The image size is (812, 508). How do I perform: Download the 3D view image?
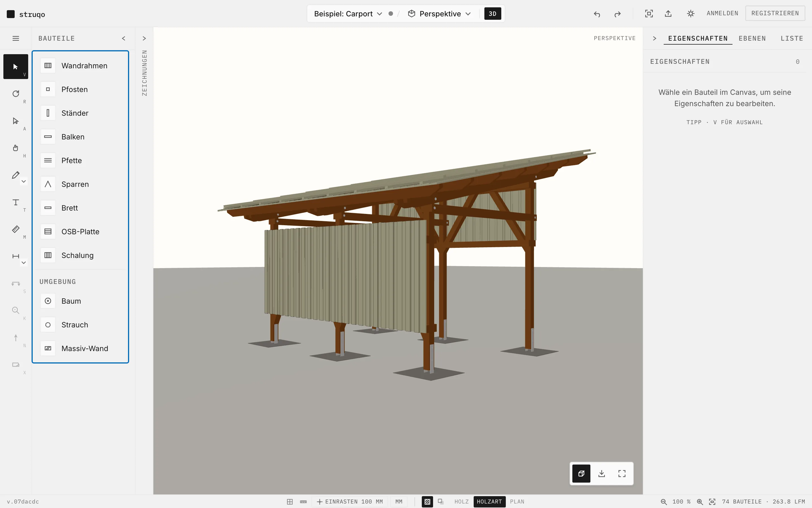point(602,473)
